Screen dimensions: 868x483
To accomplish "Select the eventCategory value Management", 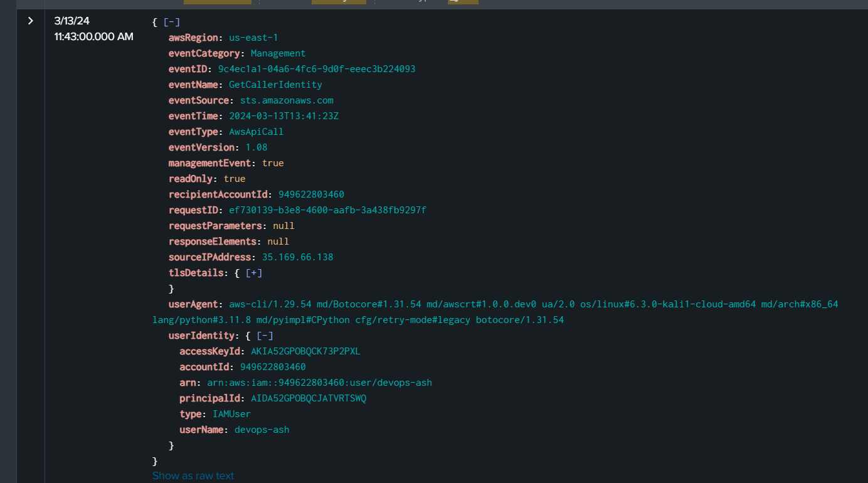I will point(278,53).
